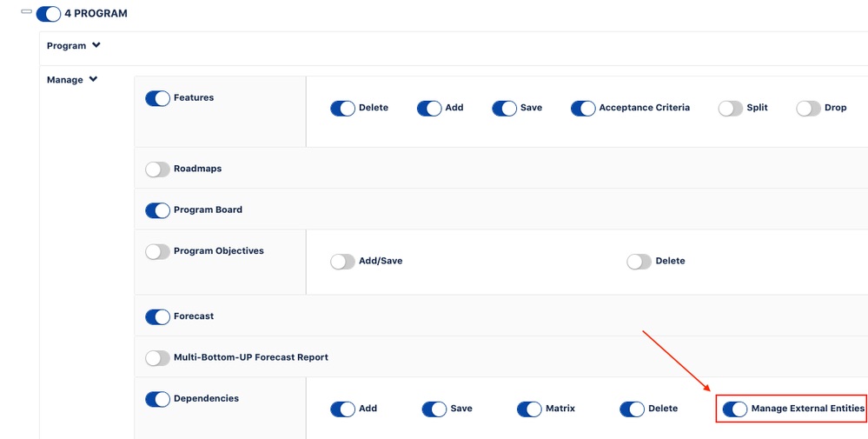Disable the Program Board toggle
The width and height of the screenshot is (868, 439).
coord(158,210)
